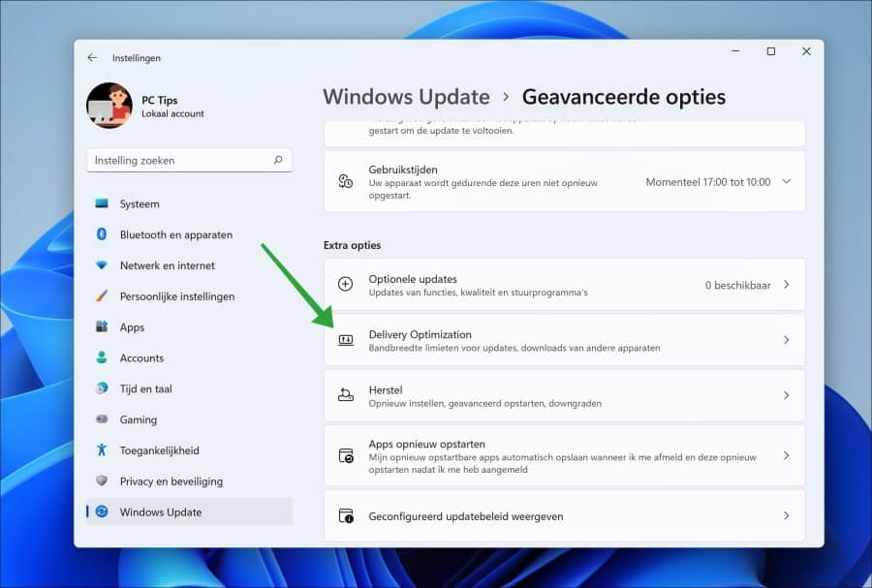Click the 0 beschikbaar label
The width and height of the screenshot is (872, 588).
click(738, 285)
